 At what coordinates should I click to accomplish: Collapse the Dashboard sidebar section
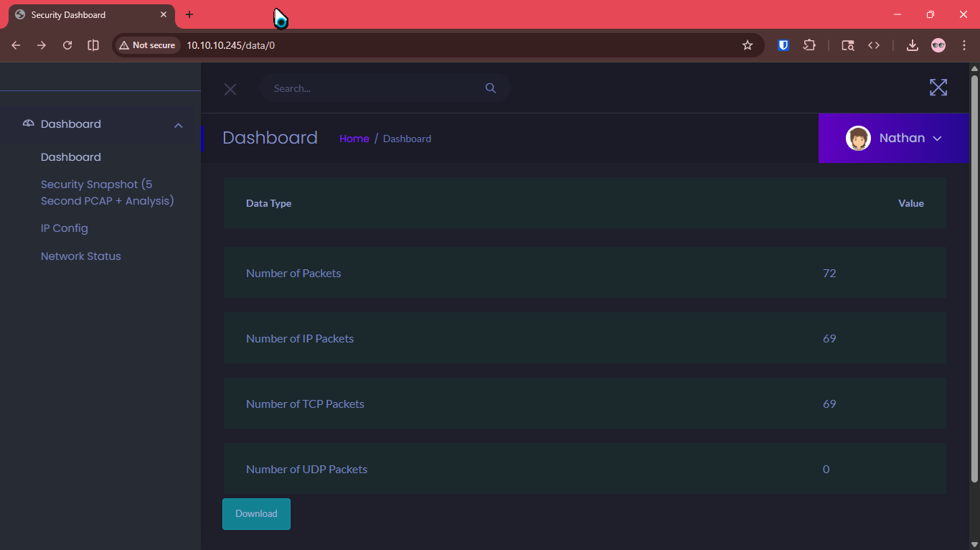coord(178,125)
